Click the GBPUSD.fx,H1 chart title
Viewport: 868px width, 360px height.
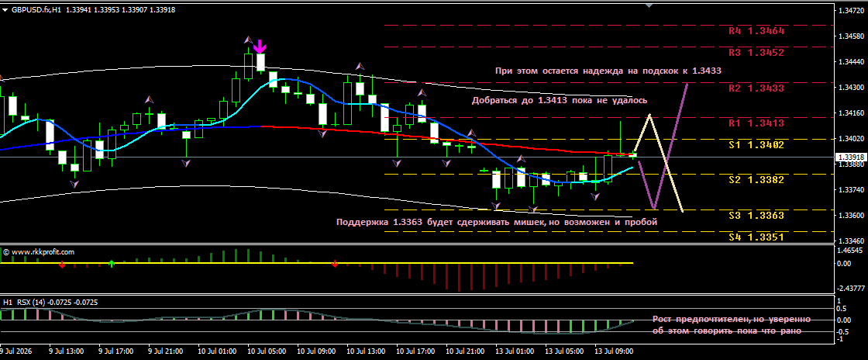[37, 10]
